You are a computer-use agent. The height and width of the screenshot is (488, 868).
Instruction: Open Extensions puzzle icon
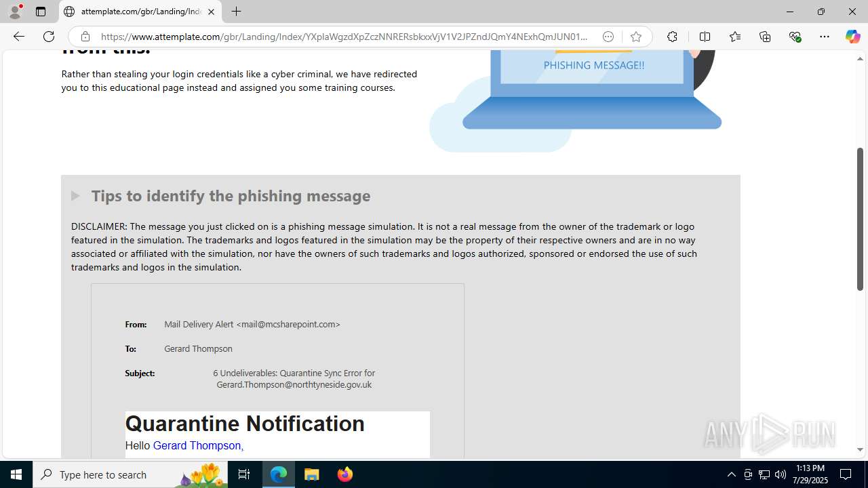[x=672, y=37]
